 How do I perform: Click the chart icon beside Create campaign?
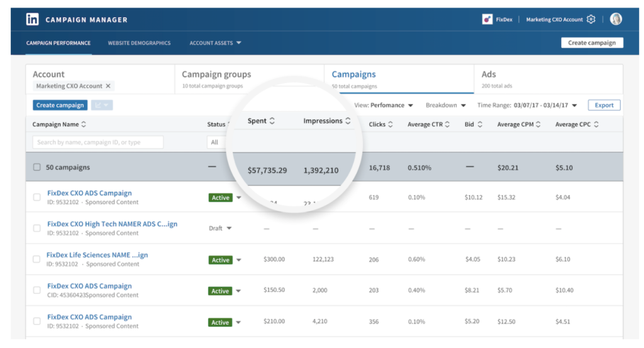coord(101,105)
